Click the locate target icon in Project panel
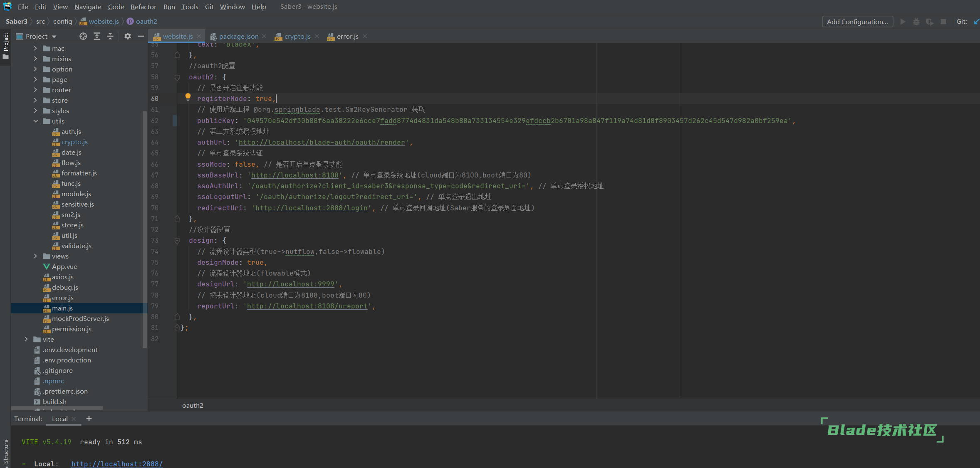Screen dimensions: 980x468 pos(83,37)
